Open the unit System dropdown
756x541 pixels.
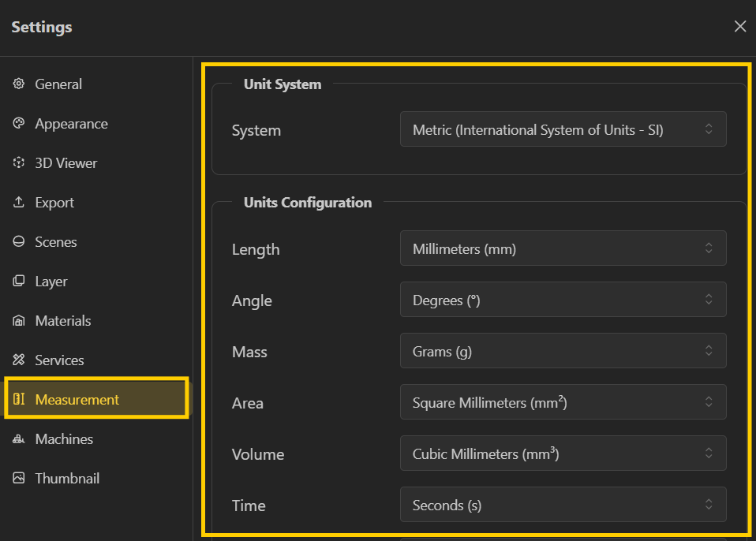[563, 130]
